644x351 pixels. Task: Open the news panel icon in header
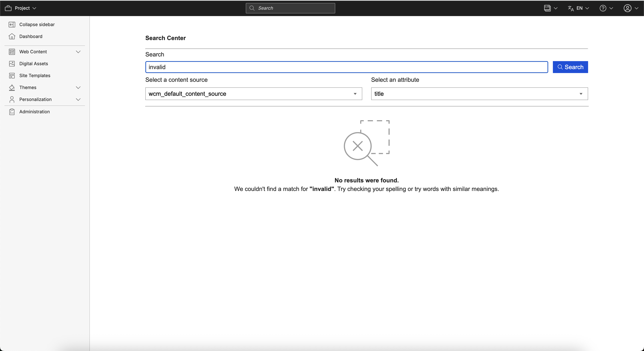coord(547,8)
